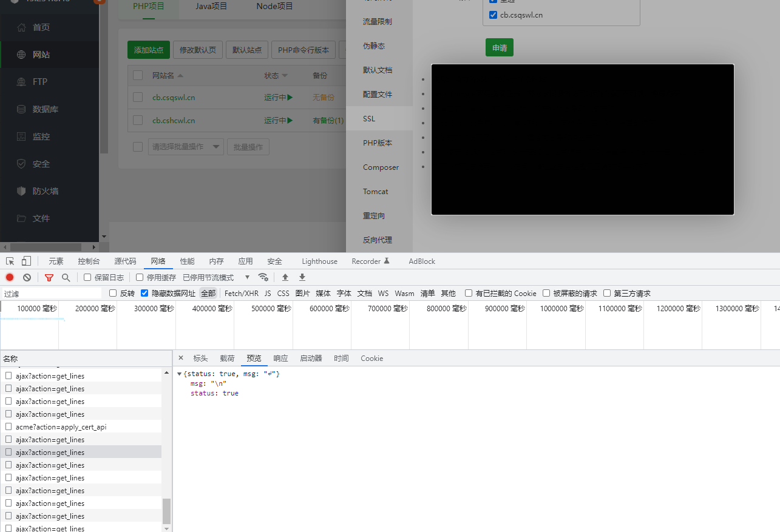Close the request details pane with the X

pos(180,358)
